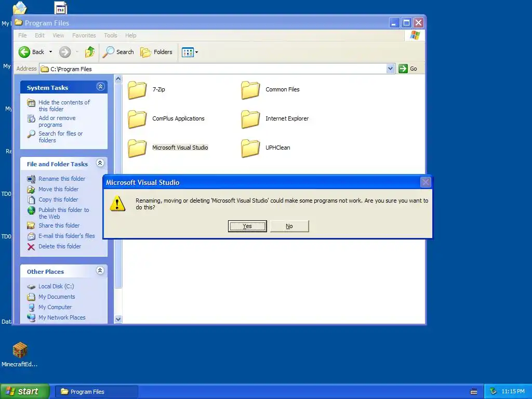The height and width of the screenshot is (399, 532).
Task: Select the Microsoft Visual Studio folder icon
Action: click(137, 148)
